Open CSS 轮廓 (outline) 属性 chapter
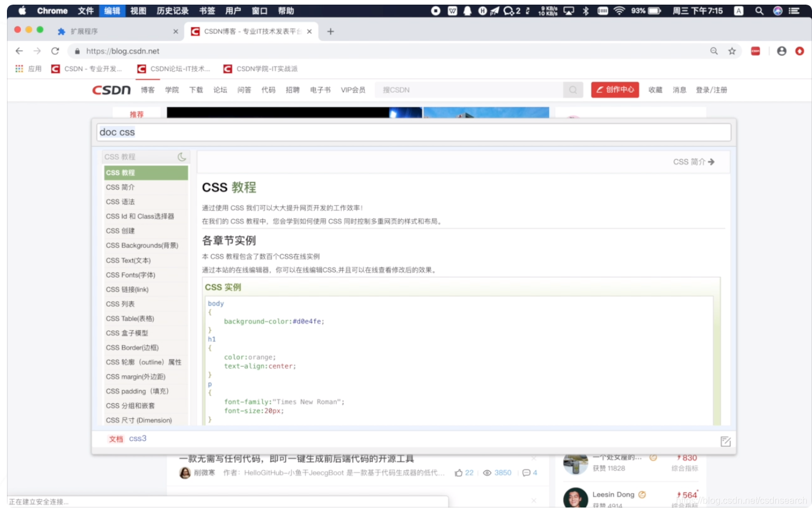The height and width of the screenshot is (511, 812). coord(146,362)
